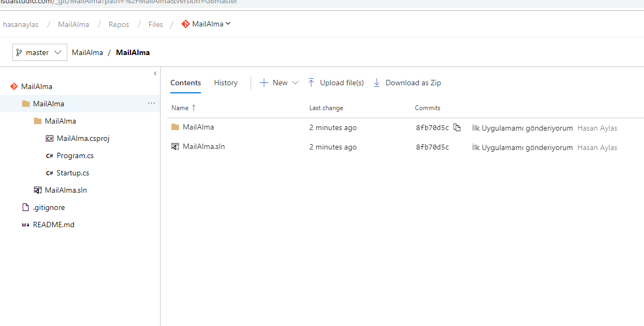Image resolution: width=644 pixels, height=326 pixels.
Task: Copy commit hash icon in MailAlma folder row
Action: [x=457, y=127]
